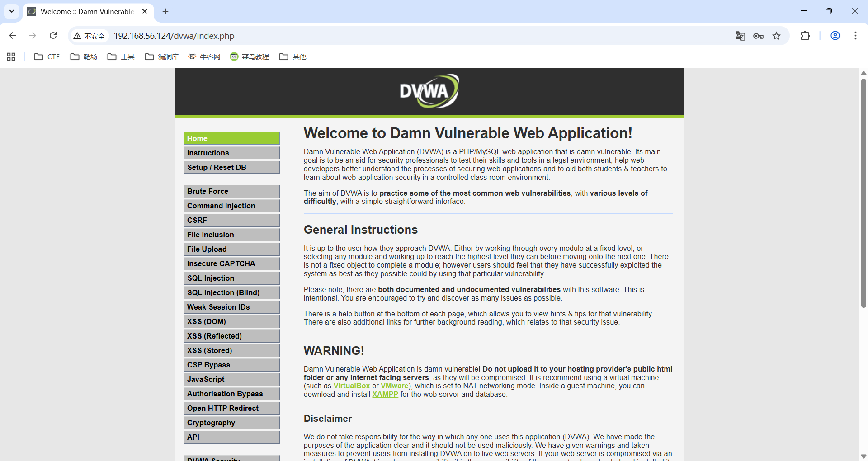This screenshot has height=461, width=868.
Task: Bookmark this page with the star icon
Action: [x=776, y=36]
